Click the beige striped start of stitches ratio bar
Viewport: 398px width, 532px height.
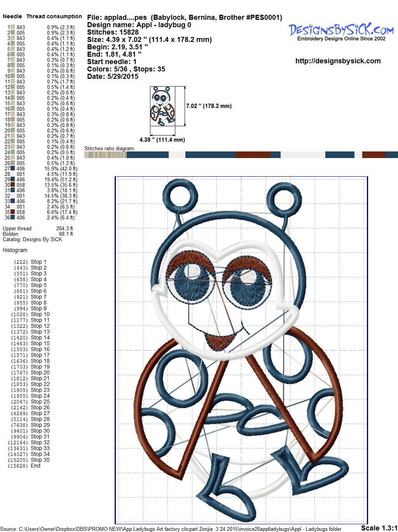click(105, 155)
